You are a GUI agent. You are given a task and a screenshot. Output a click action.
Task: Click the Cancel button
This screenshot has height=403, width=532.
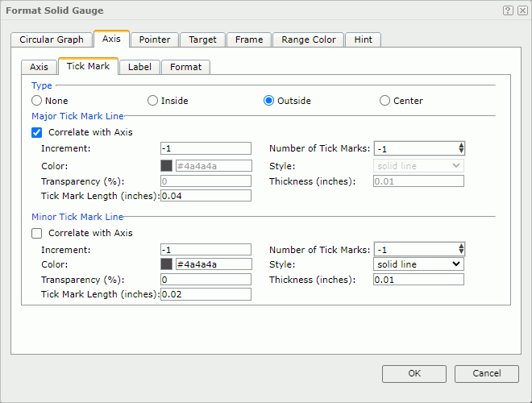click(487, 374)
